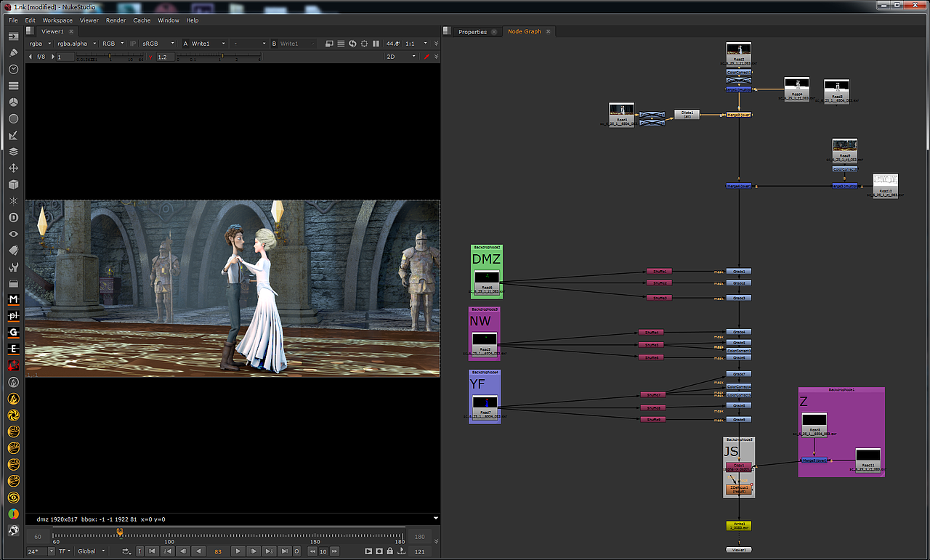
Task: Open the Time nodes clock icon
Action: click(13, 69)
